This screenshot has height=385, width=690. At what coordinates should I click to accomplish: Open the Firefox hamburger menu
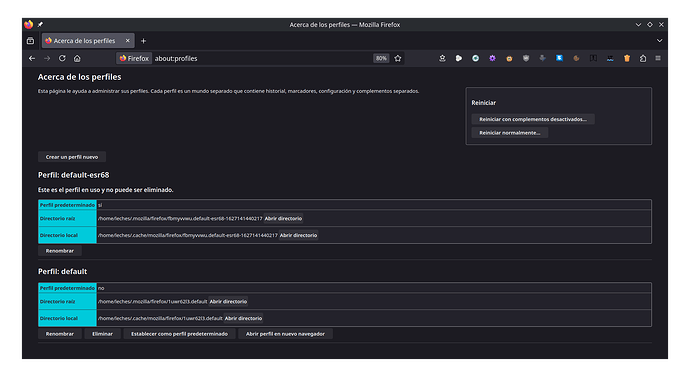point(658,58)
